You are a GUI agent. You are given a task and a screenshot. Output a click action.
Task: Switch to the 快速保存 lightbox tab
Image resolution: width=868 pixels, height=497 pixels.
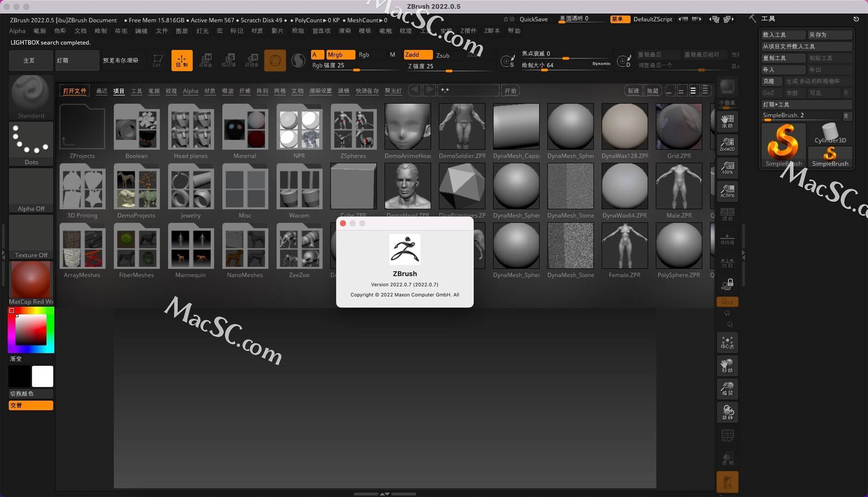(367, 91)
